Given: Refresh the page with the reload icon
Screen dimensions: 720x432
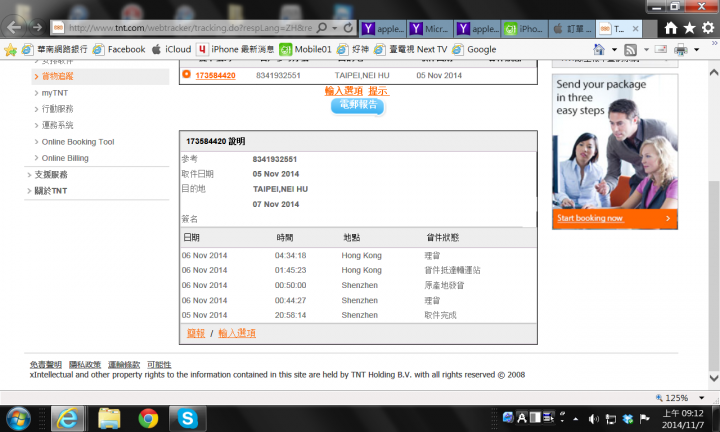Looking at the screenshot, I should coord(349,28).
